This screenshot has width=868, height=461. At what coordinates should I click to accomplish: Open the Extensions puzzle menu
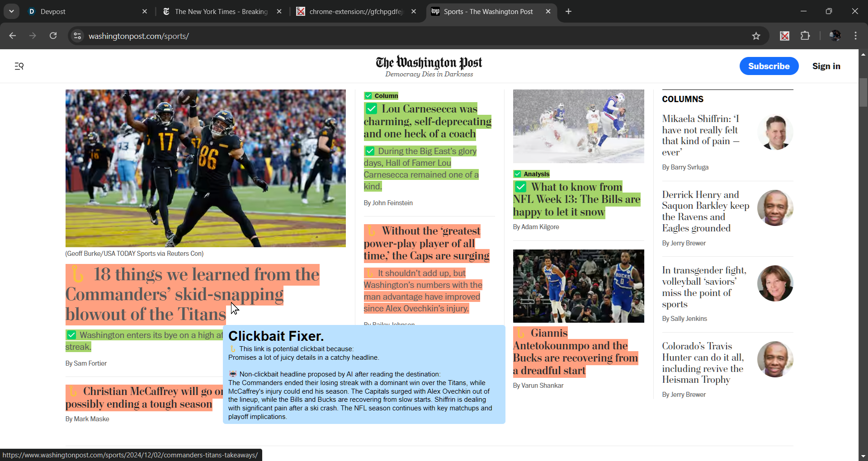pos(805,36)
